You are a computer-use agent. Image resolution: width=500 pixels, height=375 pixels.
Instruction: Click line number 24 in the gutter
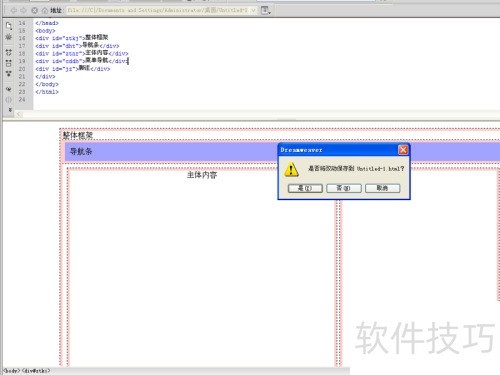[22, 99]
